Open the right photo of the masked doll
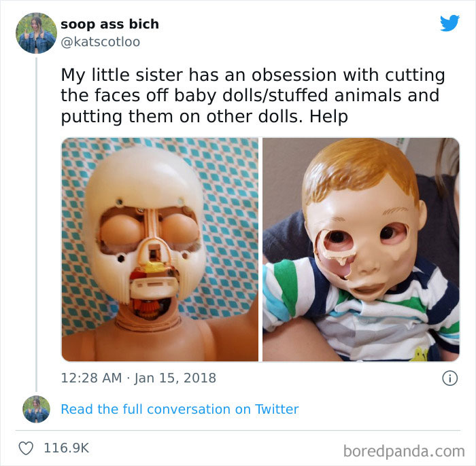Image resolution: width=476 pixels, height=466 pixels. [x=360, y=249]
